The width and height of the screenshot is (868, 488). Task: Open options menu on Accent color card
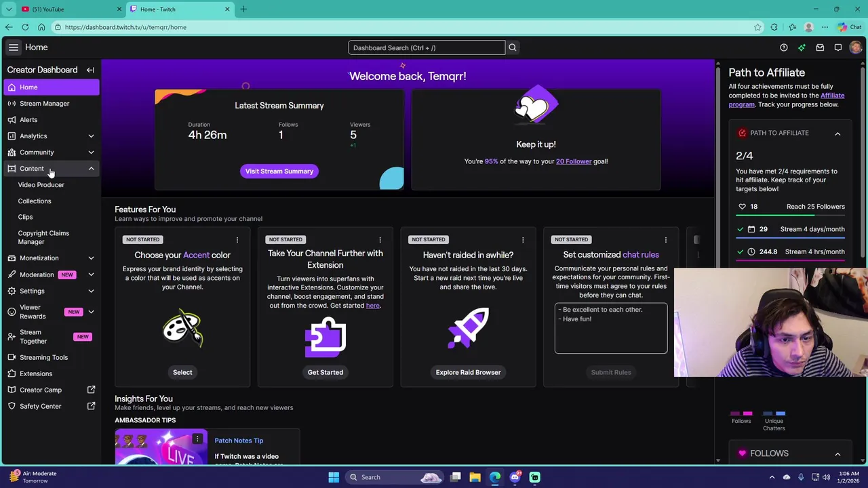pos(237,239)
